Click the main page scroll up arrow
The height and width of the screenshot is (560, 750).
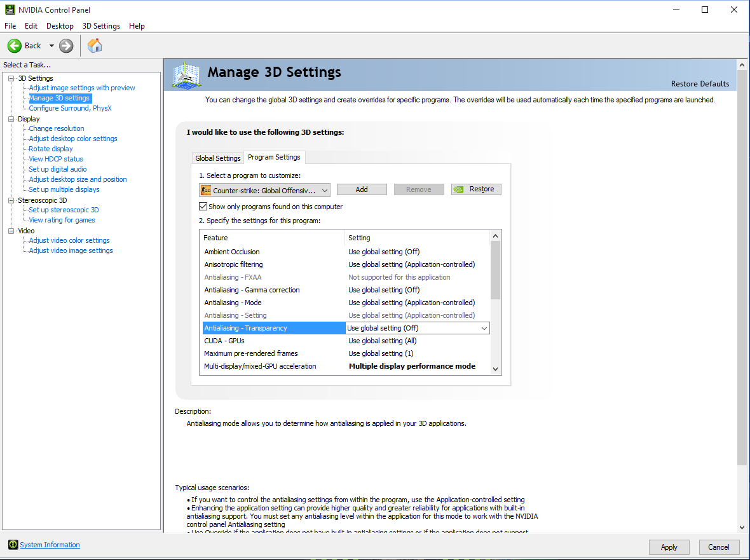[742, 65]
